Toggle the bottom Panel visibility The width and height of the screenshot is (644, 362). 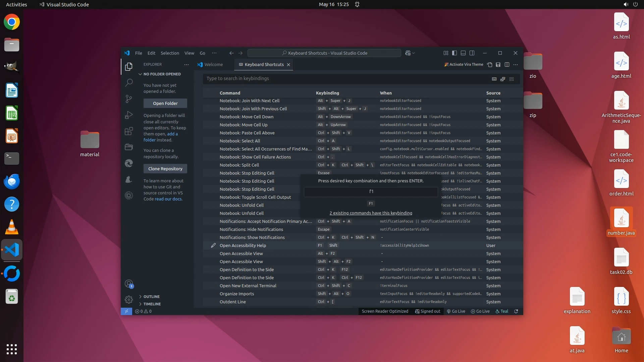tap(463, 53)
